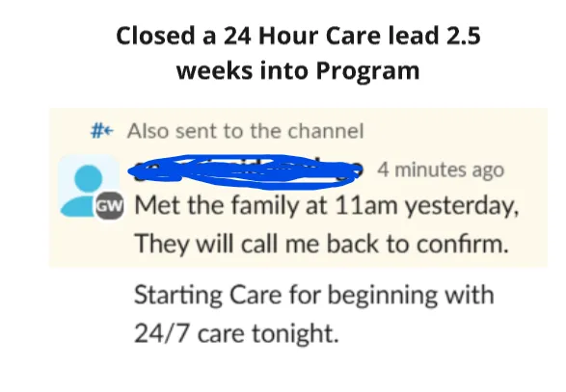Screen dimensions: 566x392
Task: Click the hash-arrow channel icon
Action: (x=102, y=131)
